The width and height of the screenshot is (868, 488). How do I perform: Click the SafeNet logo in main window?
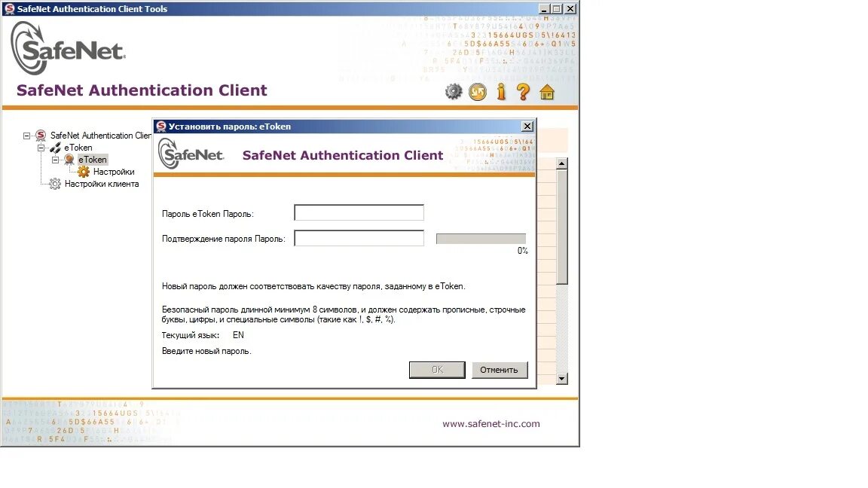69,48
